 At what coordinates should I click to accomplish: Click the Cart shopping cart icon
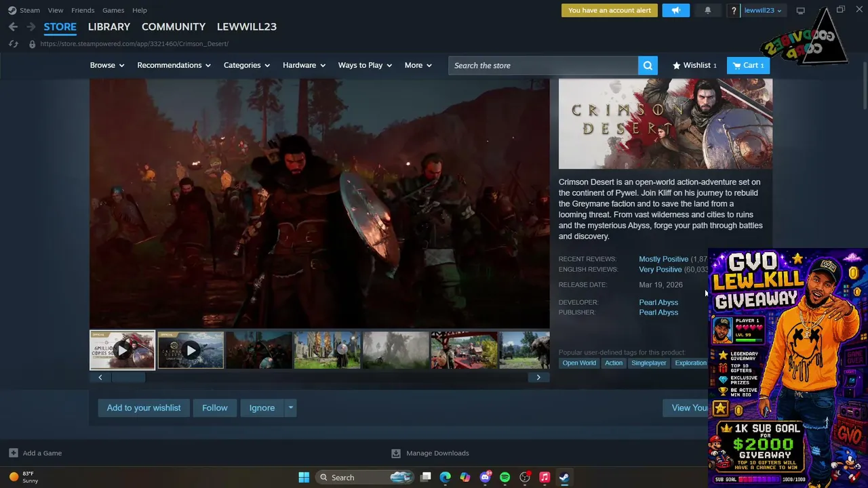coord(737,65)
